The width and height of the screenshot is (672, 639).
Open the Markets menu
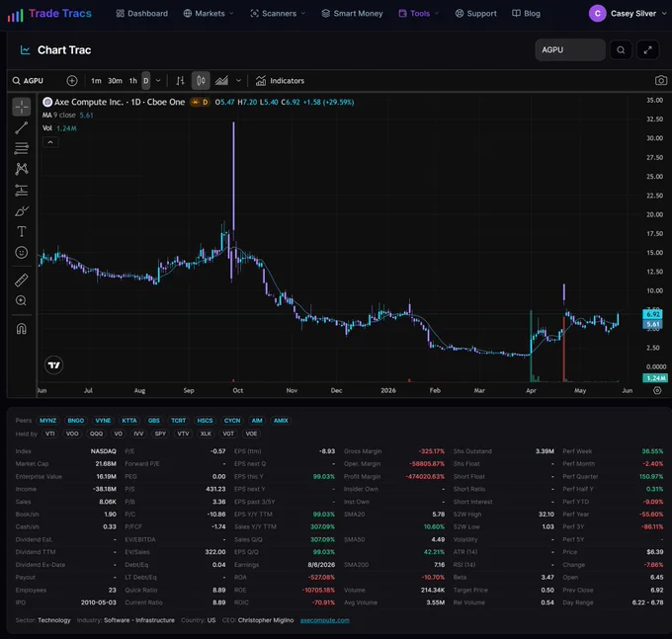(209, 14)
